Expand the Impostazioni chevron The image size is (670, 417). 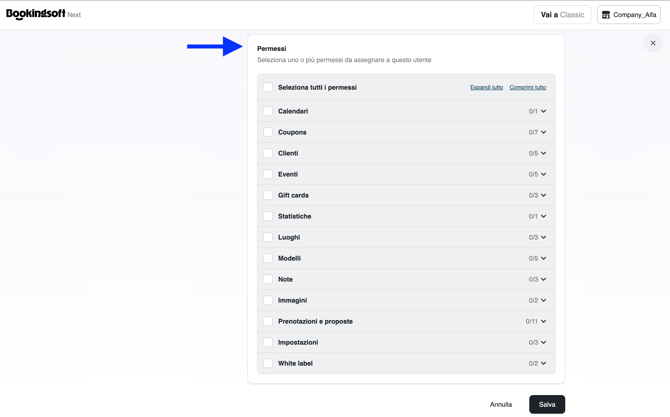pyautogui.click(x=544, y=342)
